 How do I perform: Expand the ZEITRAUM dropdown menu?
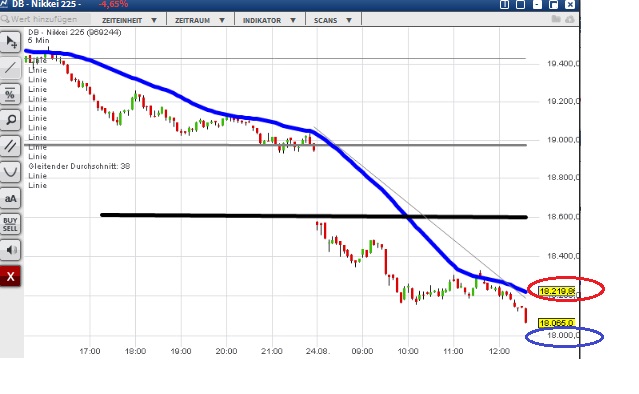coord(200,20)
